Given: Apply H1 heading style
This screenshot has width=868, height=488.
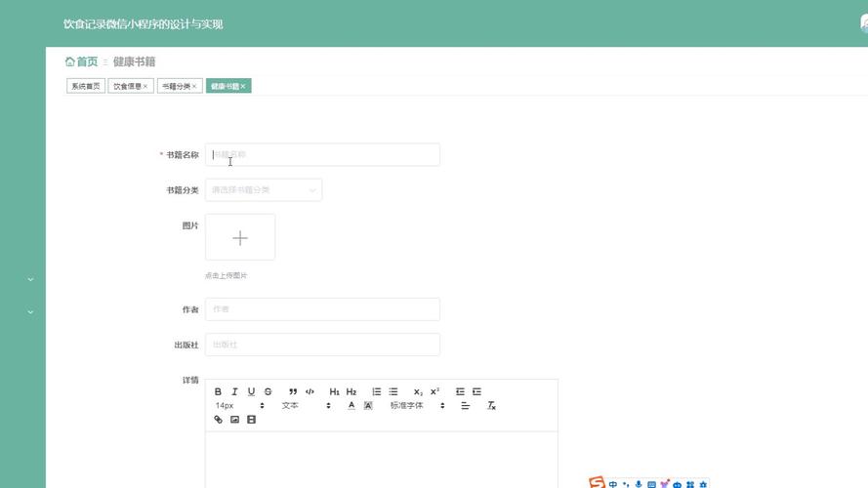Looking at the screenshot, I should click(x=334, y=391).
